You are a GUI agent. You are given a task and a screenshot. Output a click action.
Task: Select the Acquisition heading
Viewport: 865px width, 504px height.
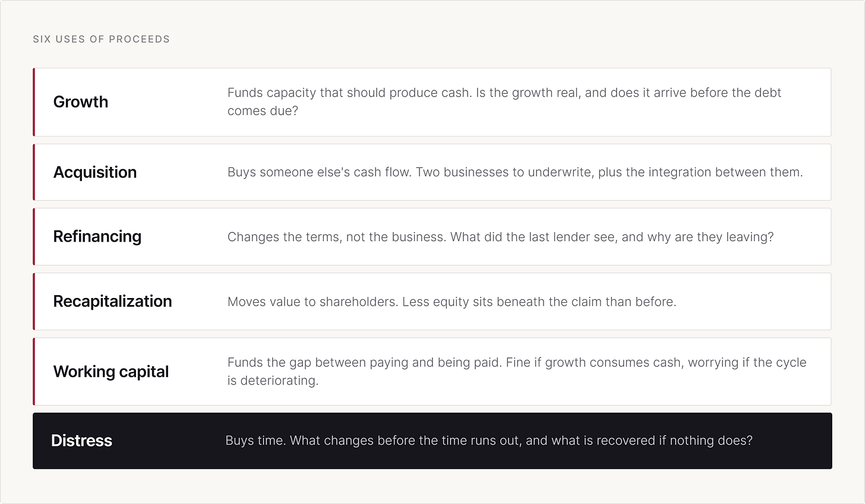(x=95, y=172)
